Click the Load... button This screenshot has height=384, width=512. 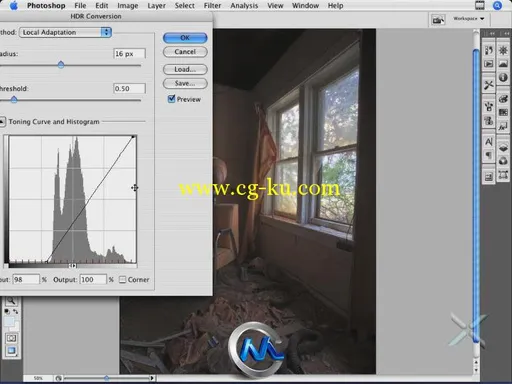[185, 69]
